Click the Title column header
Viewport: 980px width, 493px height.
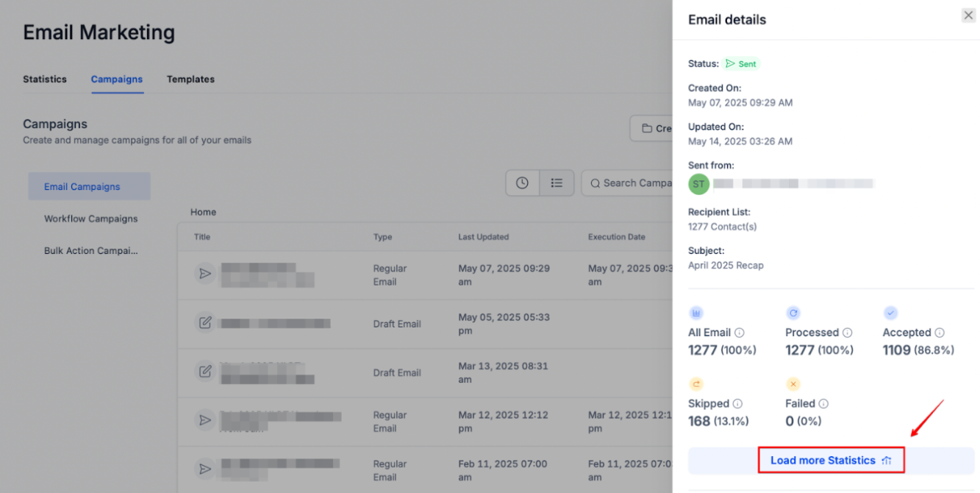click(202, 237)
